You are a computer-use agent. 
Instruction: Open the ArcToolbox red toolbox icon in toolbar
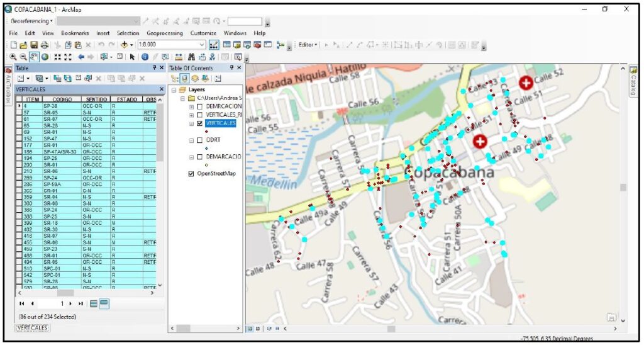pos(257,45)
